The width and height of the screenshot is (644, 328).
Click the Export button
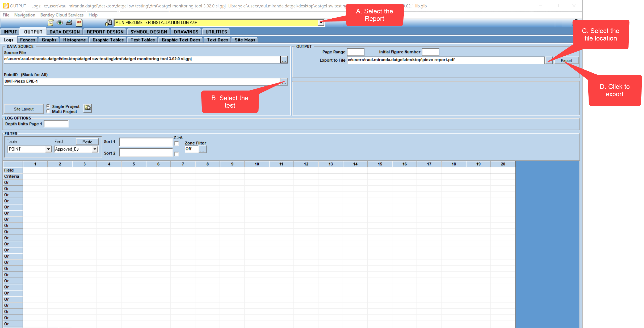(x=566, y=61)
